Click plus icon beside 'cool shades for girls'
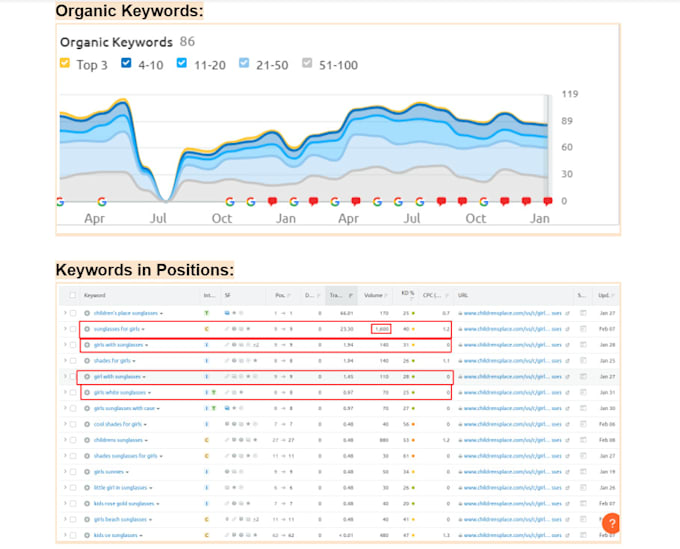The height and width of the screenshot is (549, 680). (87, 424)
